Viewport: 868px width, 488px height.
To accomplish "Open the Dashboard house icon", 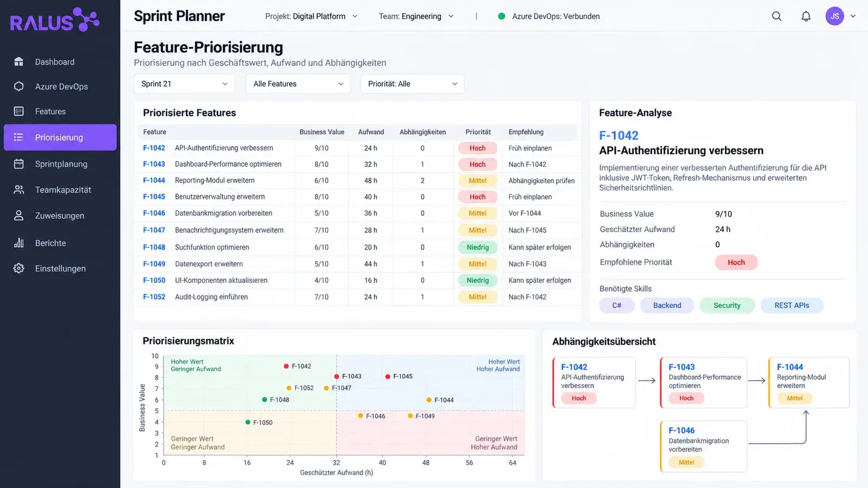I will (x=18, y=62).
